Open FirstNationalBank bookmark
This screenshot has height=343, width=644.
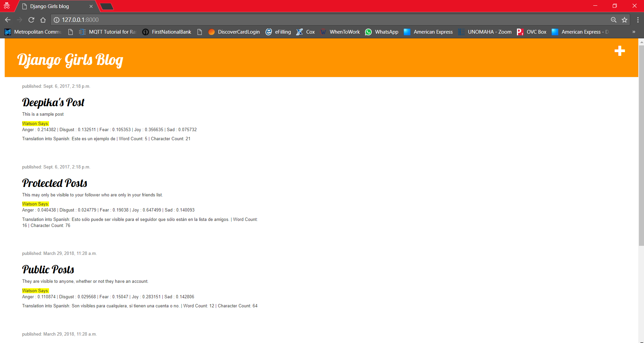(167, 32)
